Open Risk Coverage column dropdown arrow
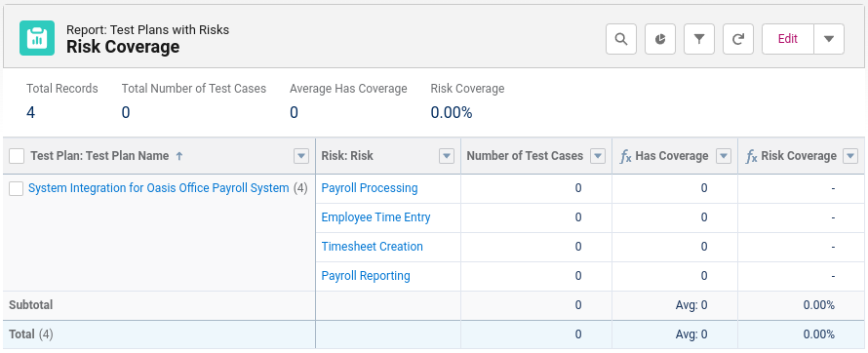The height and width of the screenshot is (353, 868). click(850, 156)
